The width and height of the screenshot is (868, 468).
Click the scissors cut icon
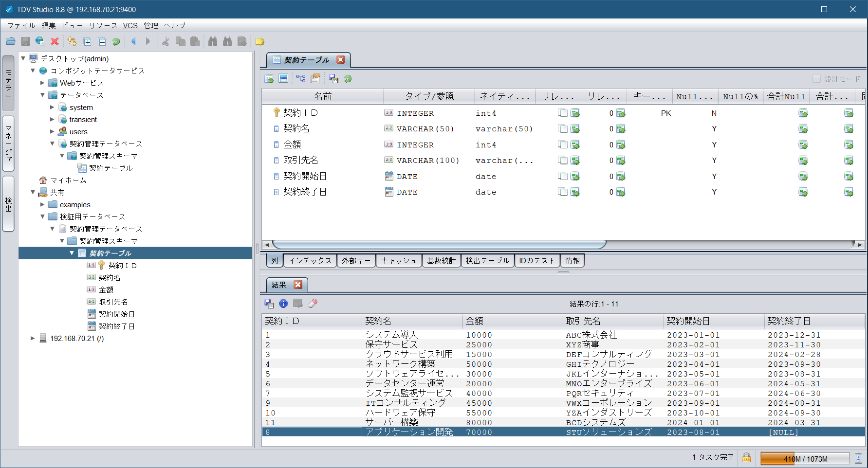coord(166,42)
